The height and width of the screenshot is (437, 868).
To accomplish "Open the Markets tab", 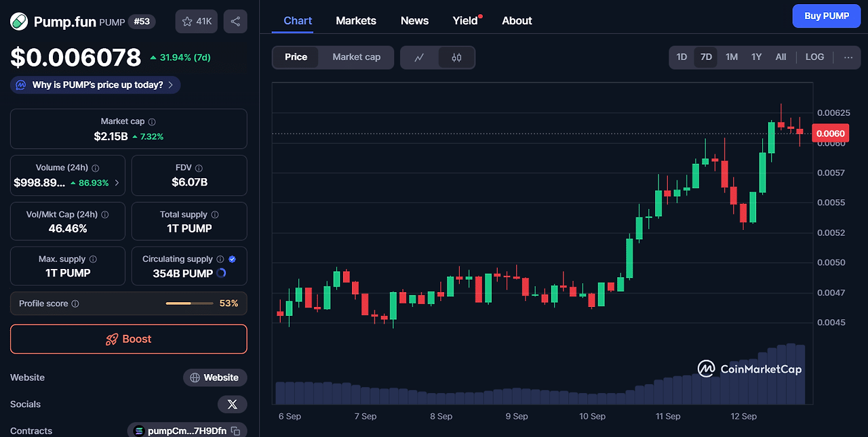I will pyautogui.click(x=356, y=20).
